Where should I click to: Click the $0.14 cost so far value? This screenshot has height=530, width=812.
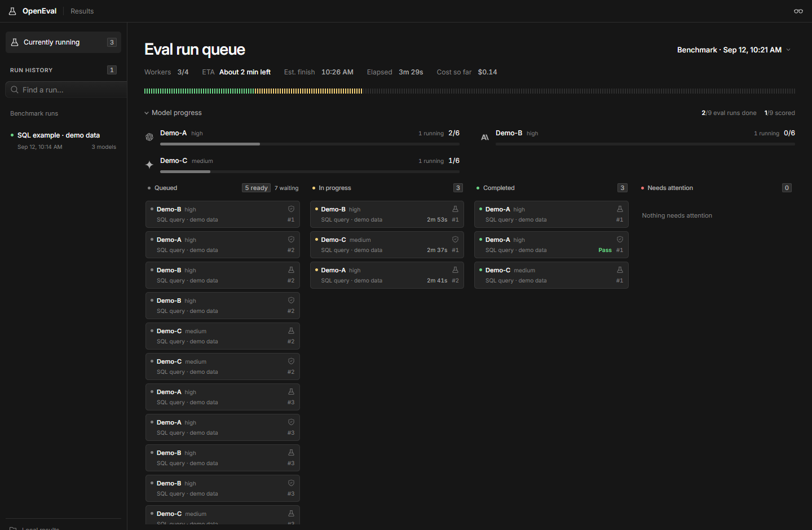coord(487,72)
